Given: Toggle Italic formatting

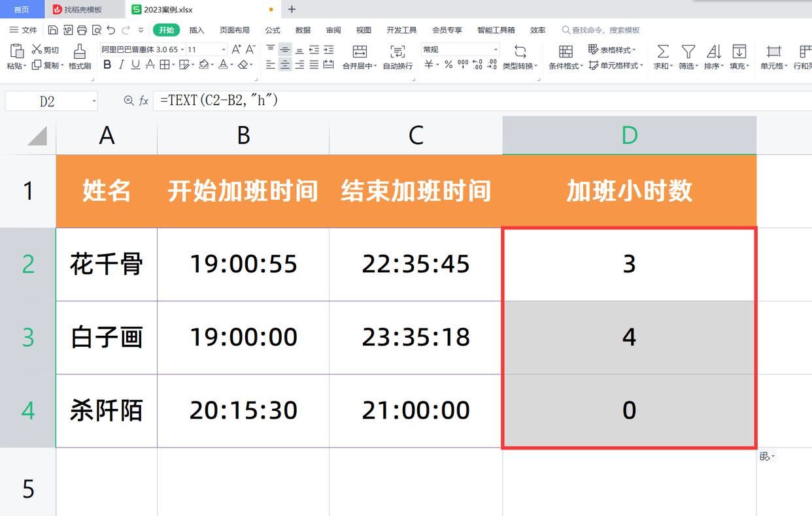Looking at the screenshot, I should [121, 64].
